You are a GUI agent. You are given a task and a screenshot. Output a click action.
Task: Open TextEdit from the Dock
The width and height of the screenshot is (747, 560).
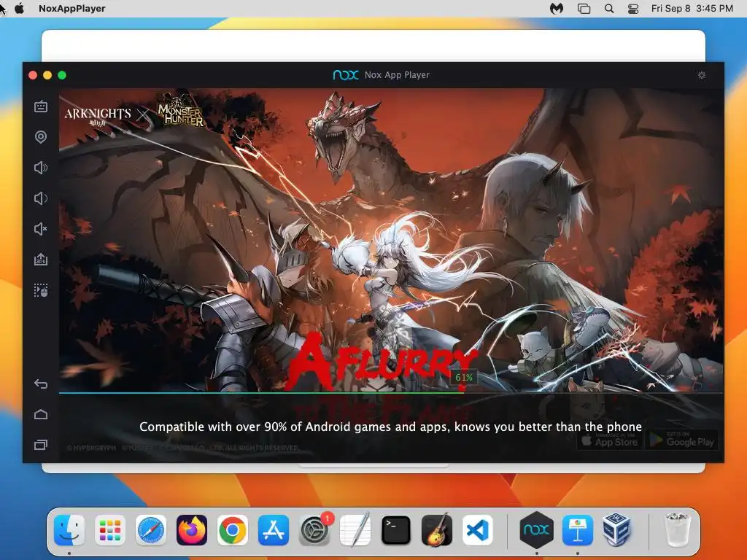355,530
